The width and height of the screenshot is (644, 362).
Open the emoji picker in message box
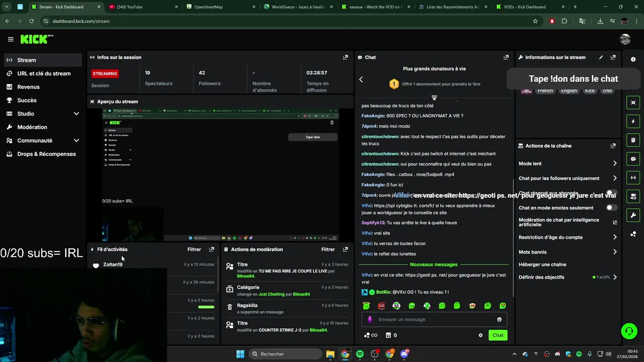(499, 319)
